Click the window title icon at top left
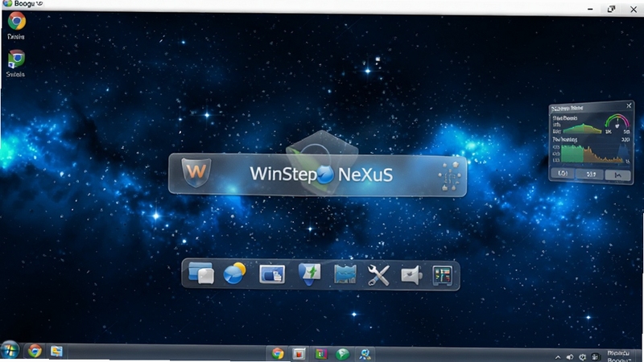Viewport: 644px width, 362px height. tap(7, 3)
